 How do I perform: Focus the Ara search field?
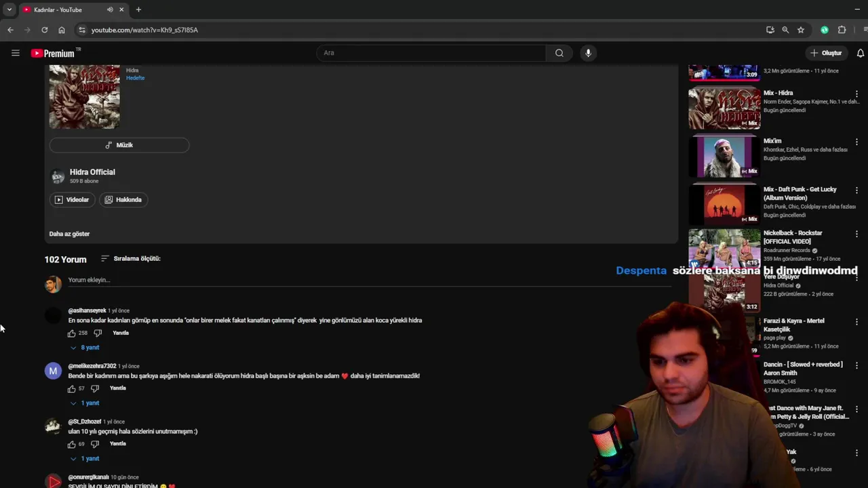[x=431, y=53]
